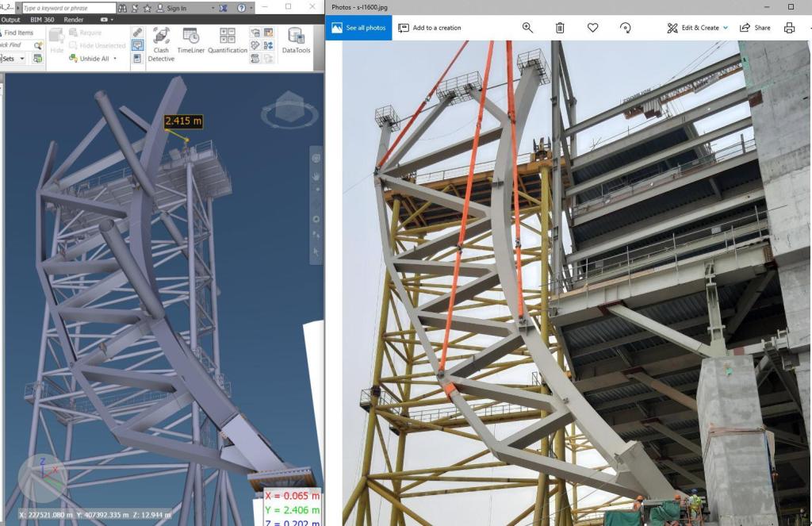Open the Render ribbon tab
812x526 pixels.
click(x=74, y=20)
